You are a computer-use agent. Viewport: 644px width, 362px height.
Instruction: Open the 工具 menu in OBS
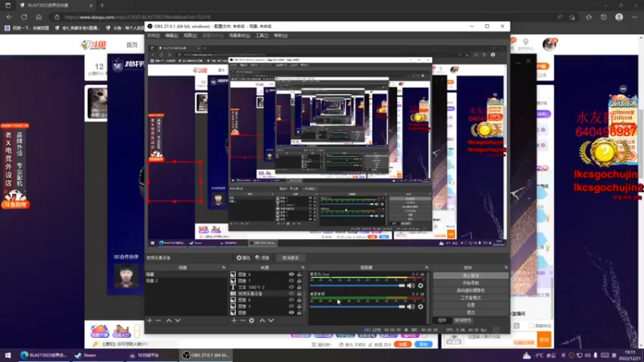pos(262,35)
